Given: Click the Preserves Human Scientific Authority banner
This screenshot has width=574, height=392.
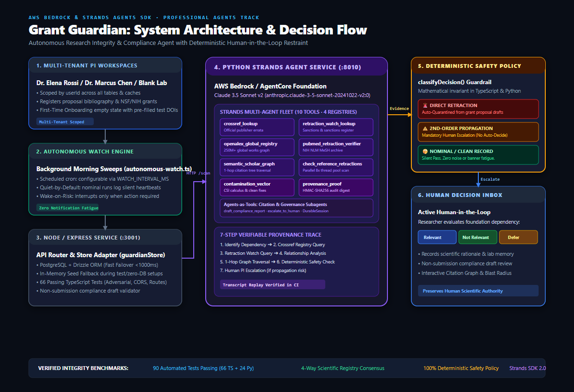Looking at the screenshot, I should coord(478,291).
